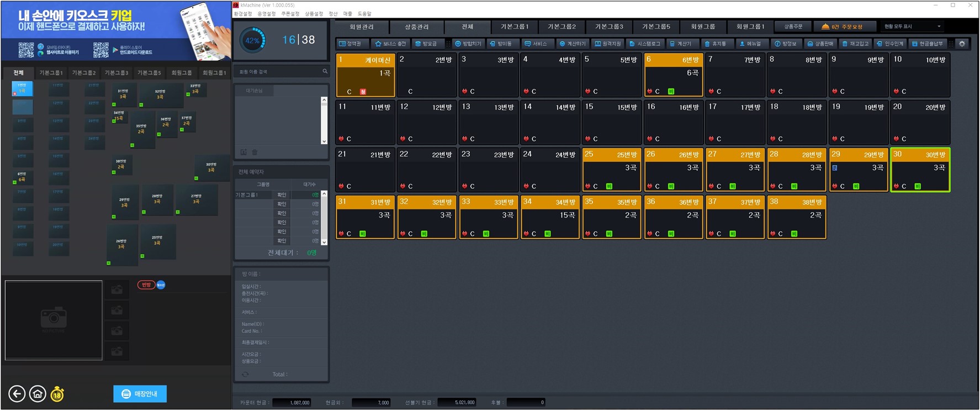The width and height of the screenshot is (980, 411).
Task: Toggle the 빈방 empty-room filter badge
Action: (x=146, y=285)
